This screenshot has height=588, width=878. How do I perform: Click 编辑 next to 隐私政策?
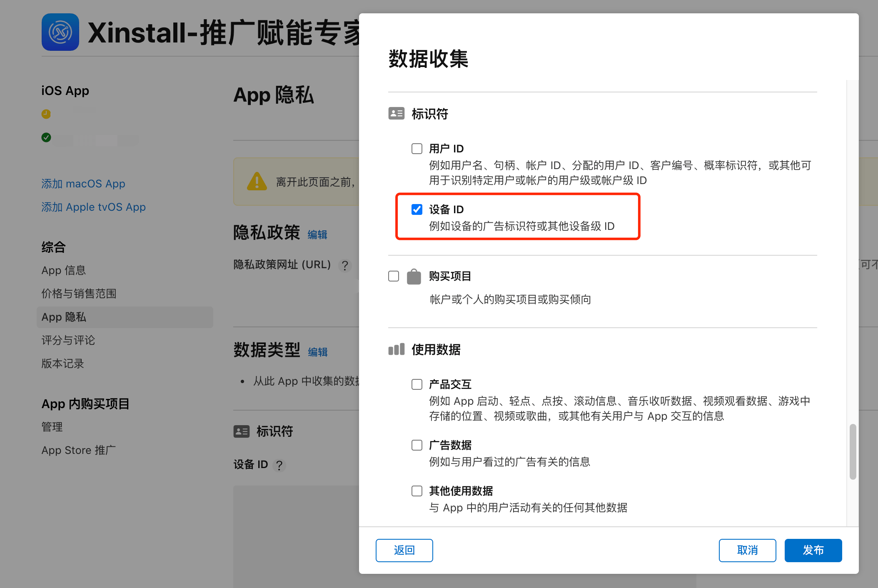(x=317, y=234)
